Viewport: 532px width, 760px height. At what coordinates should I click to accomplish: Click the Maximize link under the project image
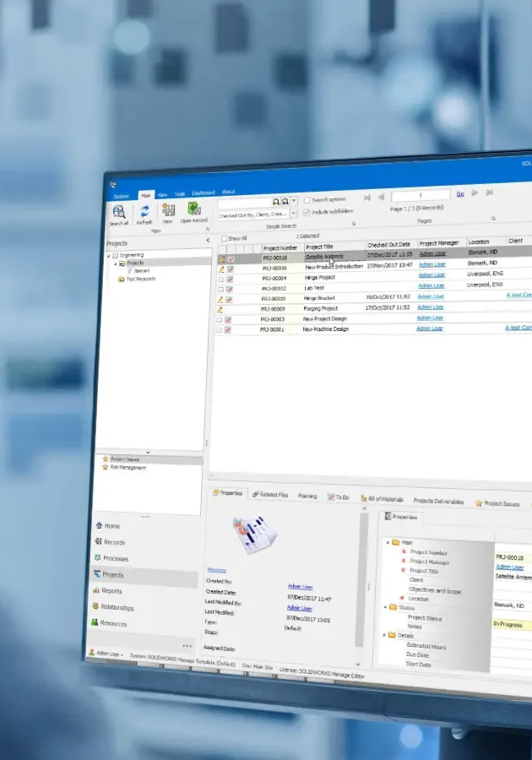pos(216,570)
